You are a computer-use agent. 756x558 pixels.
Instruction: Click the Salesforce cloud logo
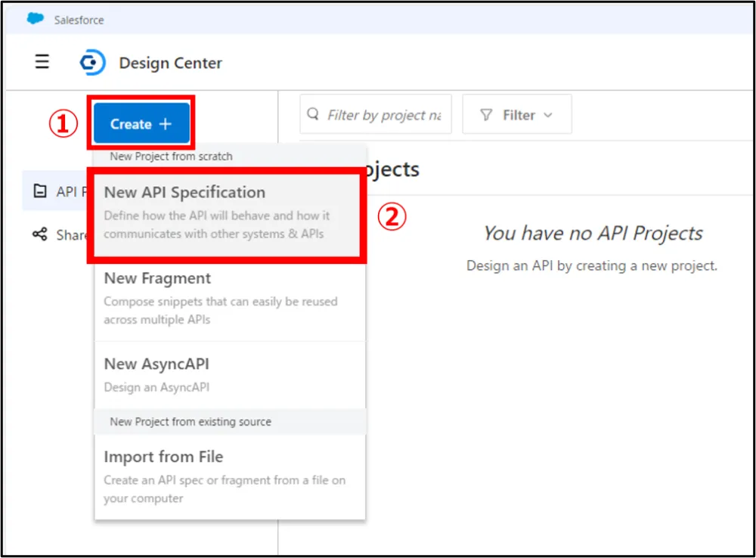click(x=36, y=19)
